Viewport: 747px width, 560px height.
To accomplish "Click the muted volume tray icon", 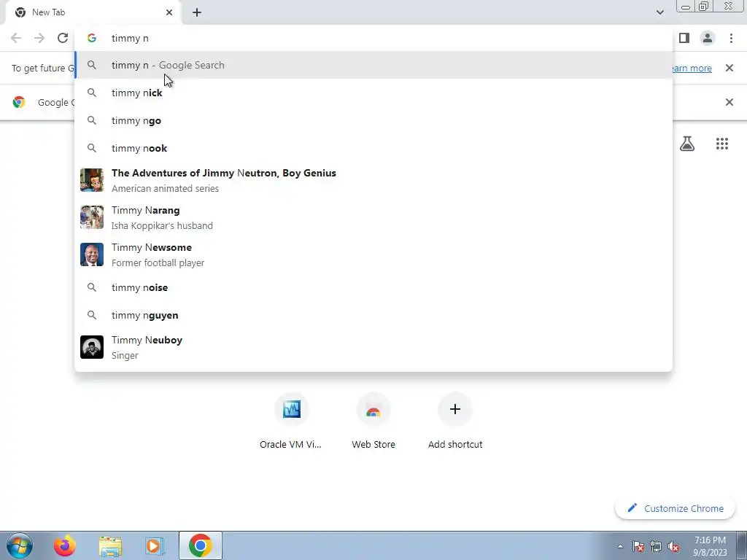I will 673,546.
